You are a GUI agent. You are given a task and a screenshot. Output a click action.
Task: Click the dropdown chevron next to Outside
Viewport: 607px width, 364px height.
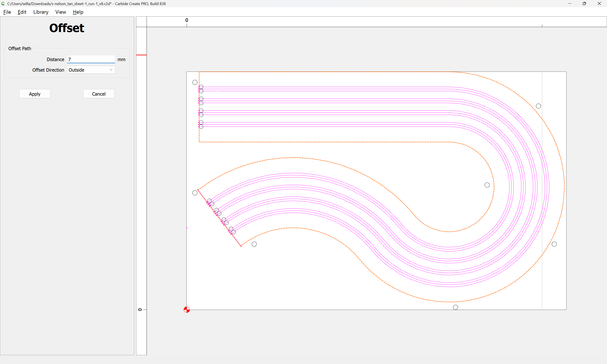(x=111, y=70)
